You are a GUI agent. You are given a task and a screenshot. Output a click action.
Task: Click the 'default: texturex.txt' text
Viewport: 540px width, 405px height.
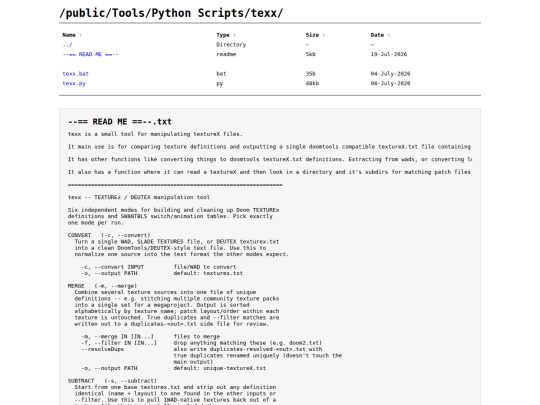point(208,273)
